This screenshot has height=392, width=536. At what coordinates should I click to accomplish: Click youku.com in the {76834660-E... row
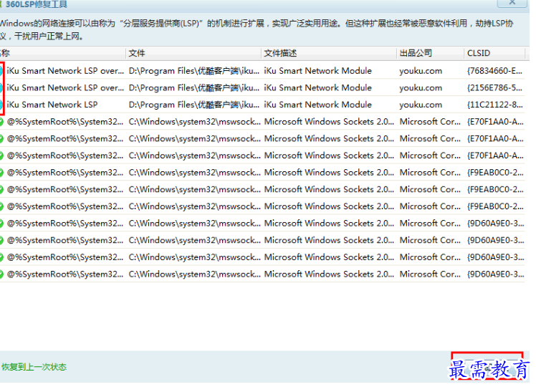(421, 71)
